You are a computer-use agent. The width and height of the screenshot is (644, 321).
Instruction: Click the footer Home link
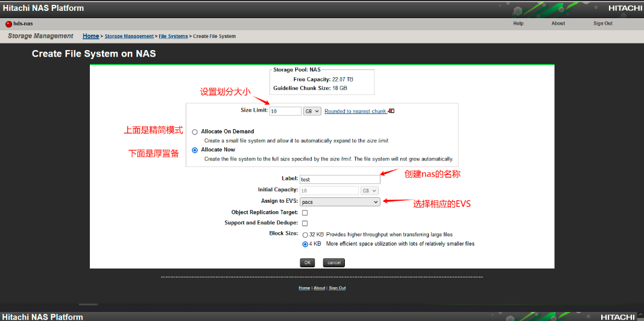(305, 288)
